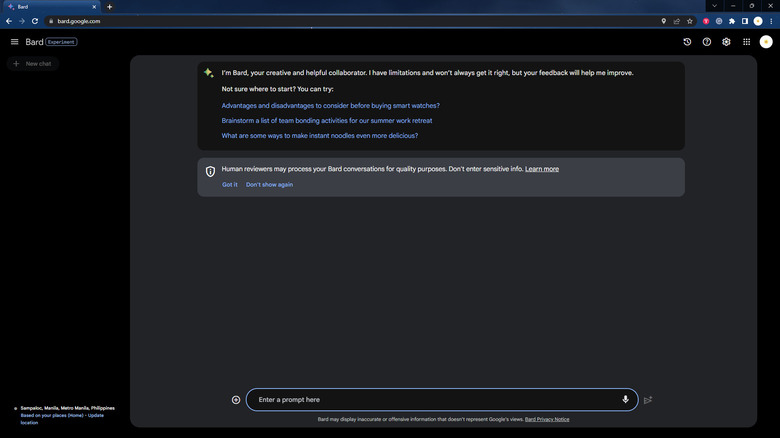
Task: Open the Chrome extensions puzzle icon
Action: coord(732,21)
